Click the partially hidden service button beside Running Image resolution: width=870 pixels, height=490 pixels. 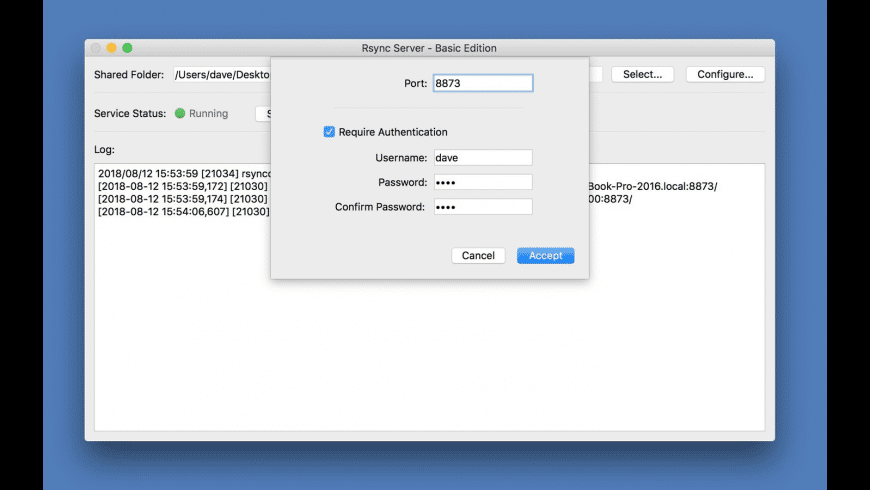(264, 114)
